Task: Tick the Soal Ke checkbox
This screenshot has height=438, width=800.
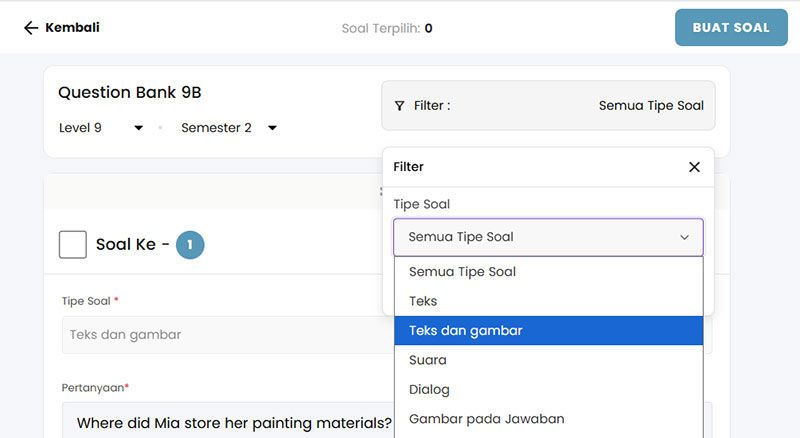Action: coord(73,245)
